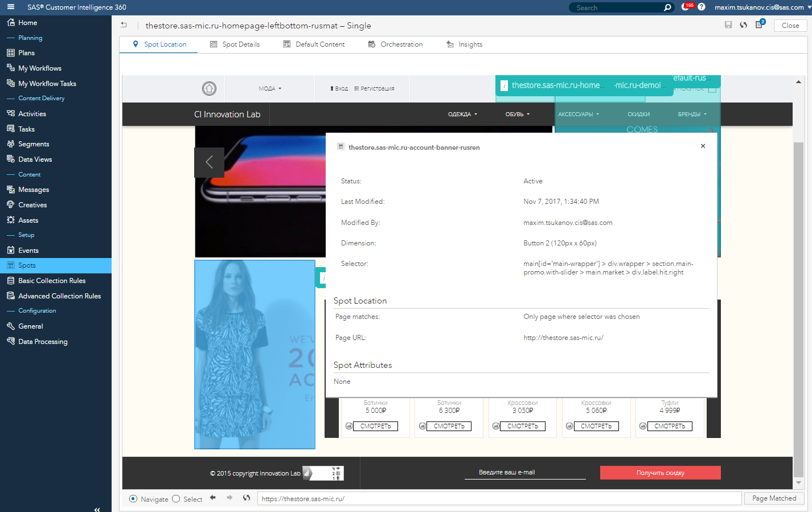Reload the preview page

[x=247, y=498]
